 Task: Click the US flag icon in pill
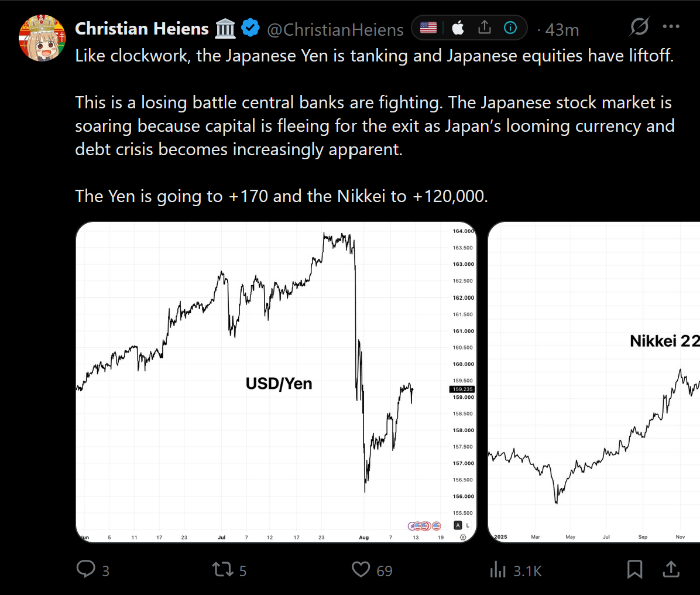pos(428,28)
